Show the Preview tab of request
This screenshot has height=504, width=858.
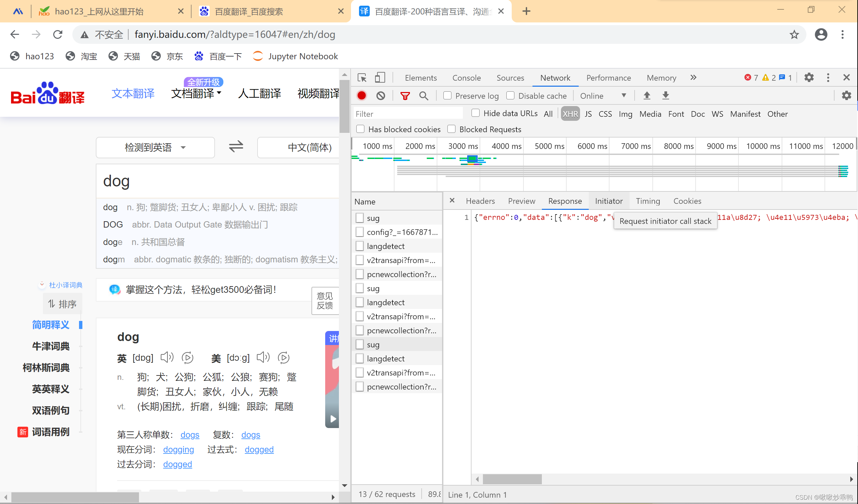(x=521, y=201)
